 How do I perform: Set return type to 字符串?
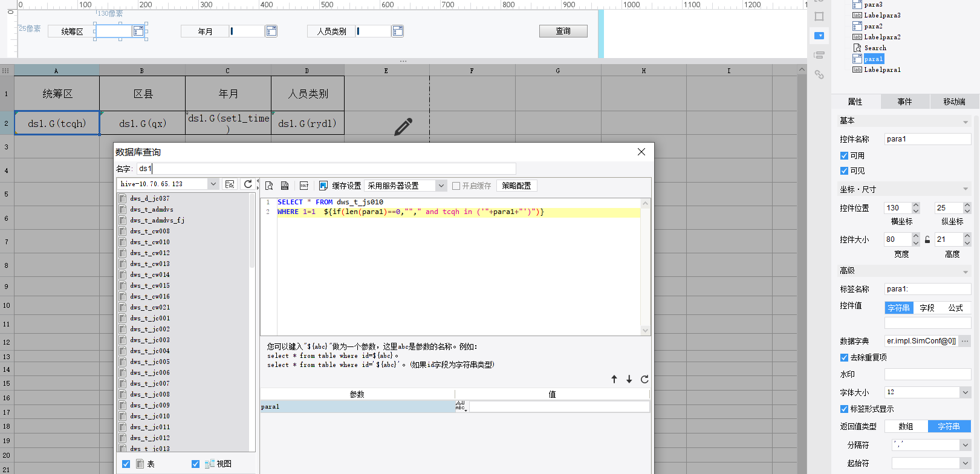point(949,426)
